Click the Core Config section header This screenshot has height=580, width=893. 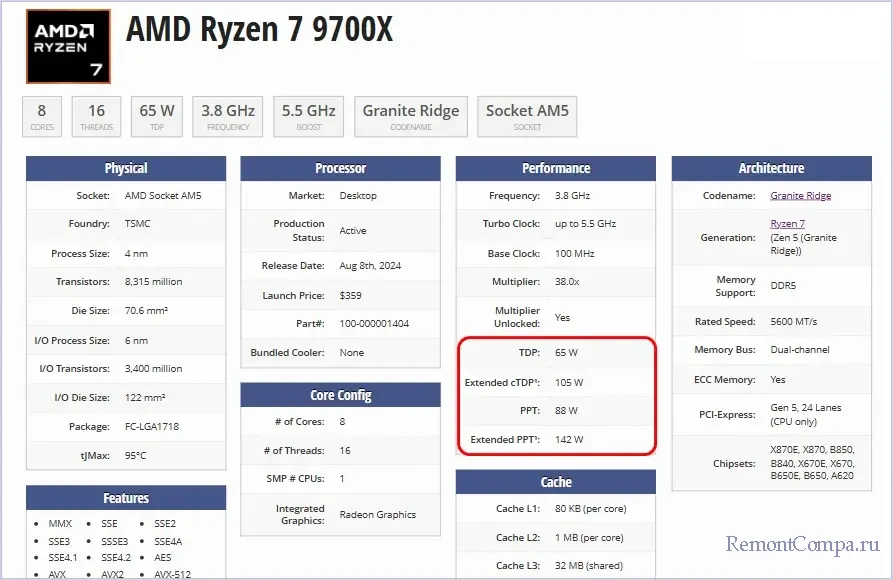tap(341, 395)
